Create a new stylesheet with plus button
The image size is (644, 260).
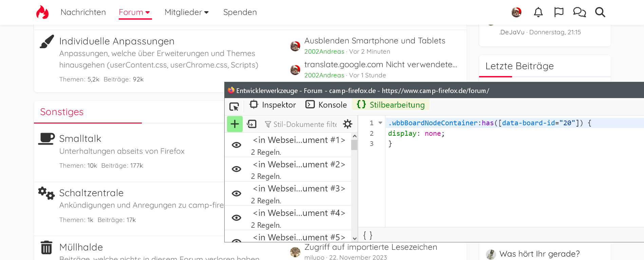(x=235, y=124)
